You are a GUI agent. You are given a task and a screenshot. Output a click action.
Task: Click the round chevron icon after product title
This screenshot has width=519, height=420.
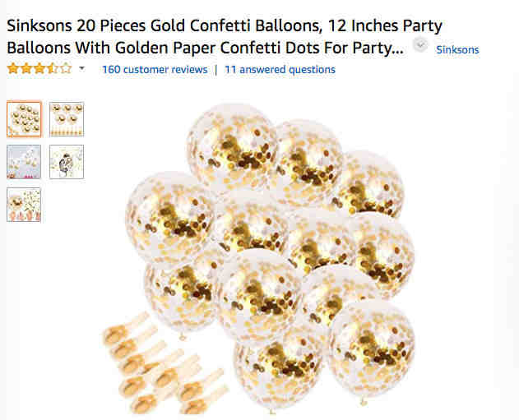[420, 45]
